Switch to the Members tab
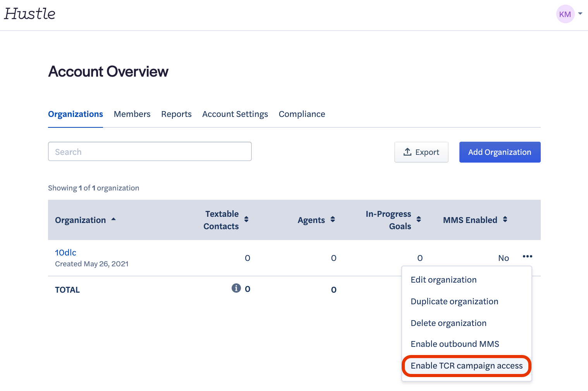The height and width of the screenshot is (391, 588). click(x=132, y=114)
